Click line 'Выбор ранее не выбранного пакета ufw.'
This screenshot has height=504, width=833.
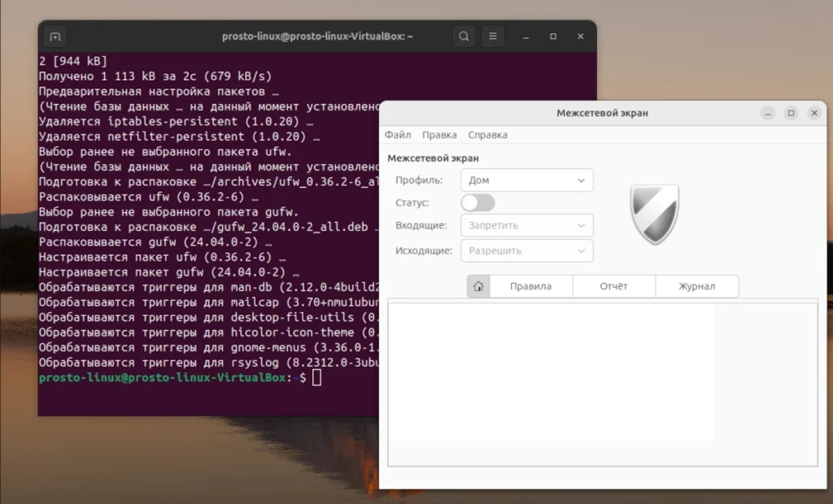pos(165,151)
